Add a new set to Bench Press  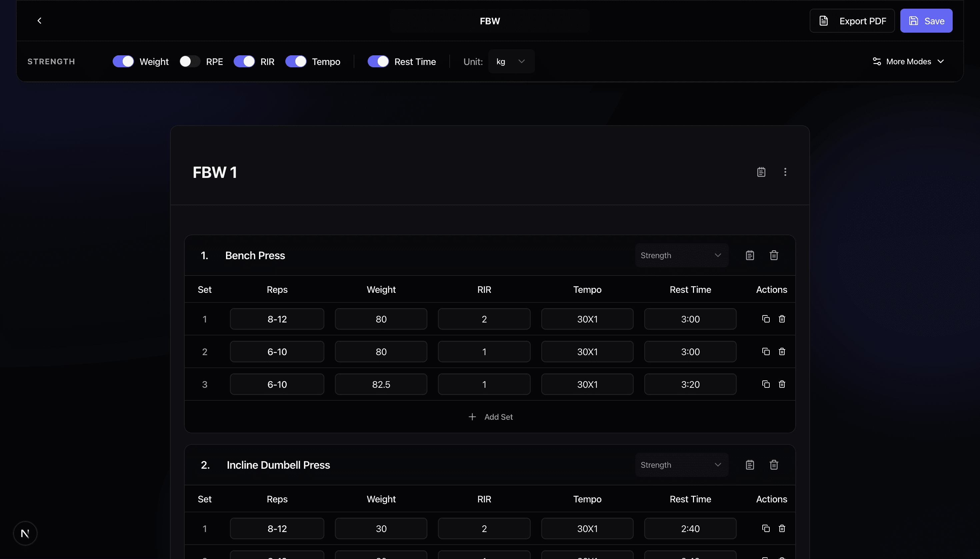click(x=491, y=416)
